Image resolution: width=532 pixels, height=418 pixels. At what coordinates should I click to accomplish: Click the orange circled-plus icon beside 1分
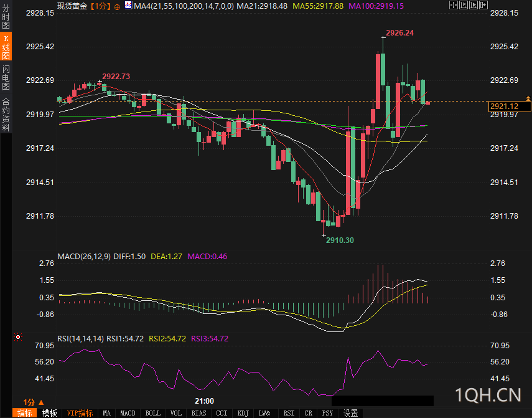117,7
